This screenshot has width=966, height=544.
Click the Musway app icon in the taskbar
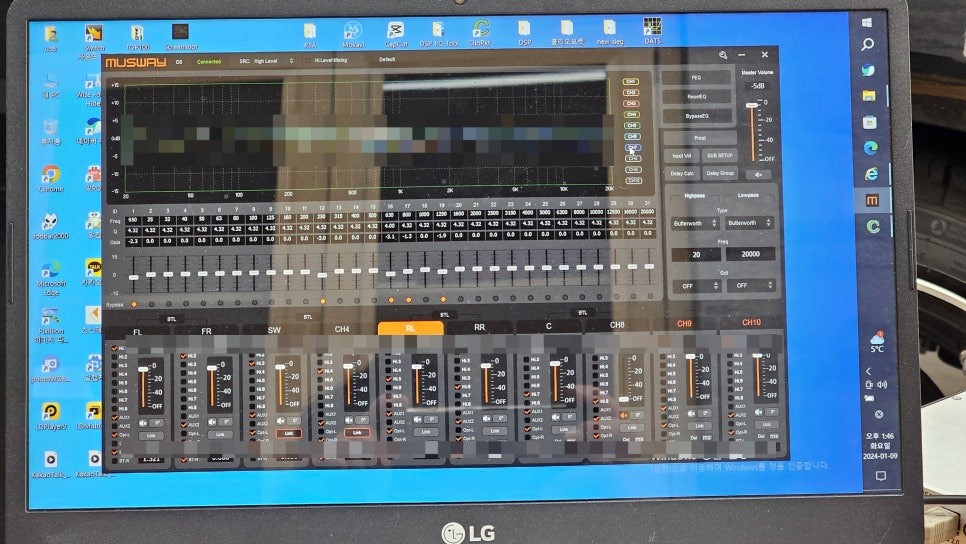(872, 200)
